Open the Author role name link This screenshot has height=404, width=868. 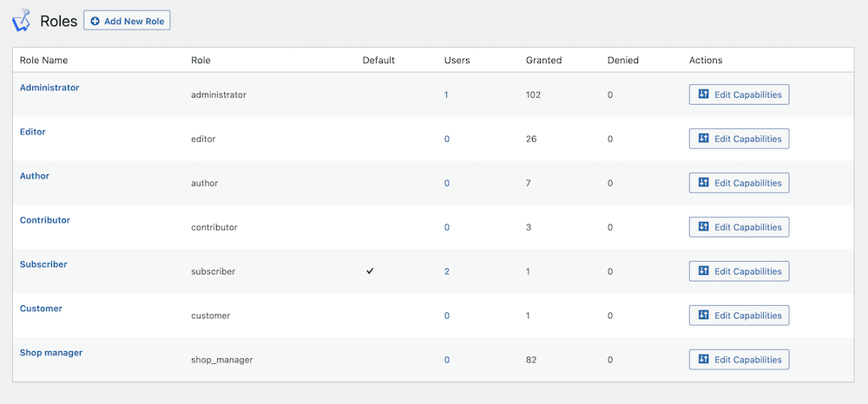35,176
